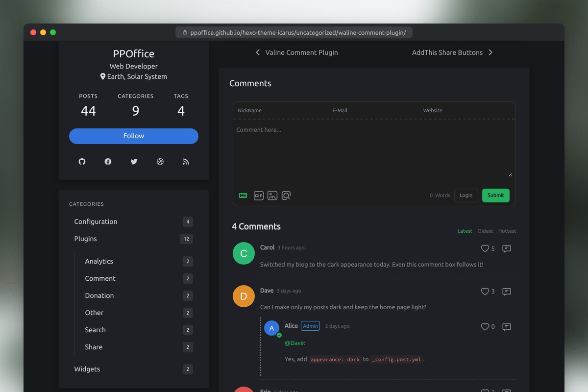This screenshot has height=392, width=588.
Task: Like Alice's reply with the heart icon
Action: pyautogui.click(x=485, y=327)
